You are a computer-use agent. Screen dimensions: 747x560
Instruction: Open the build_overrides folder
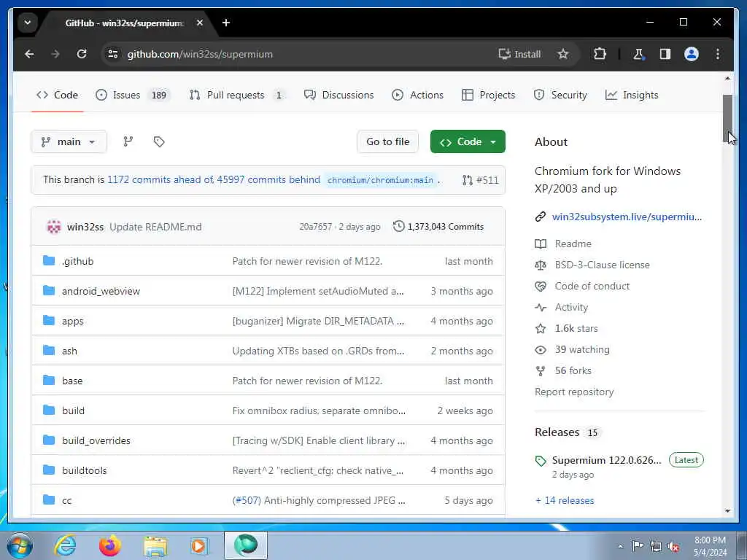96,441
